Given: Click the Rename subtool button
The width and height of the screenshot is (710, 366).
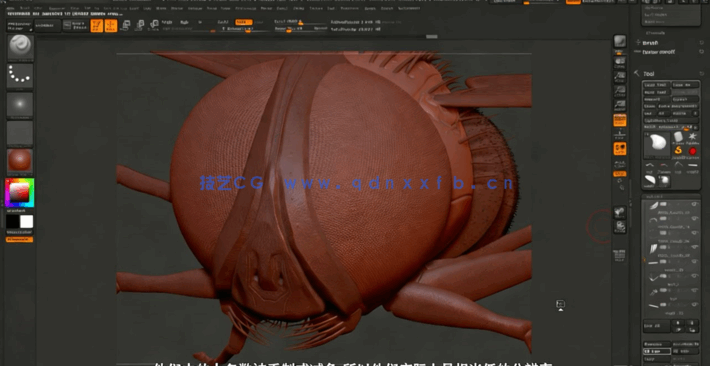Looking at the screenshot, I should (x=656, y=344).
